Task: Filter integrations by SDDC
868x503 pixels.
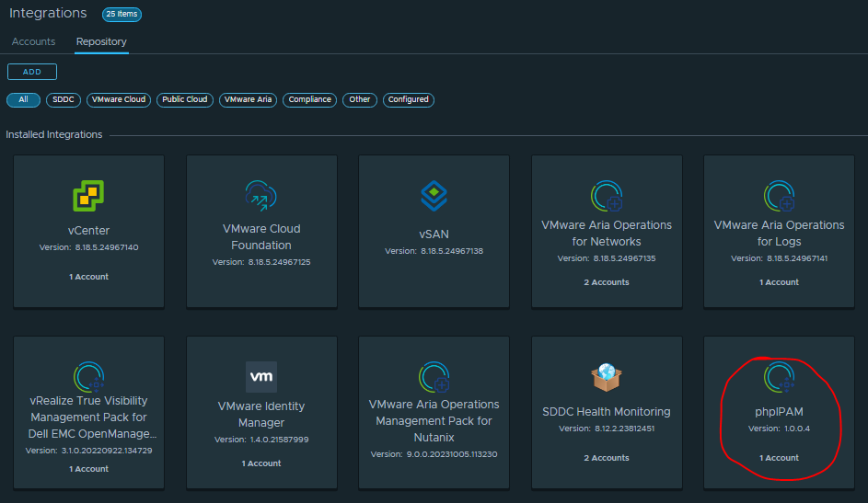Action: (64, 99)
